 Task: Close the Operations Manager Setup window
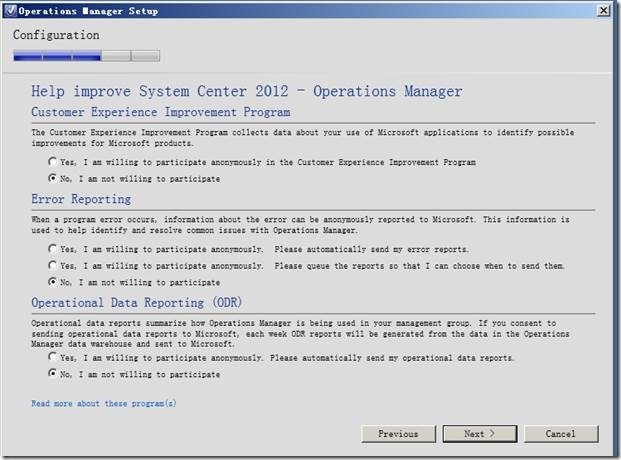pos(603,11)
